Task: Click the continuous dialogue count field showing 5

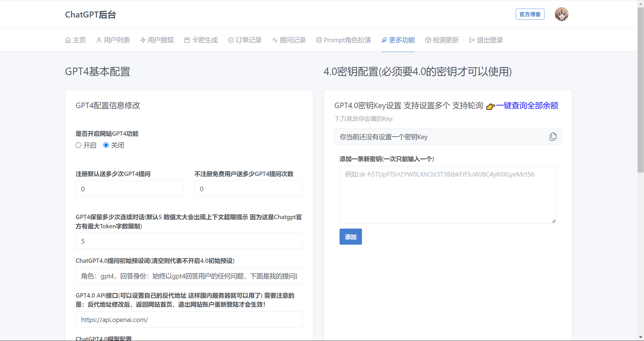Action: pyautogui.click(x=189, y=241)
